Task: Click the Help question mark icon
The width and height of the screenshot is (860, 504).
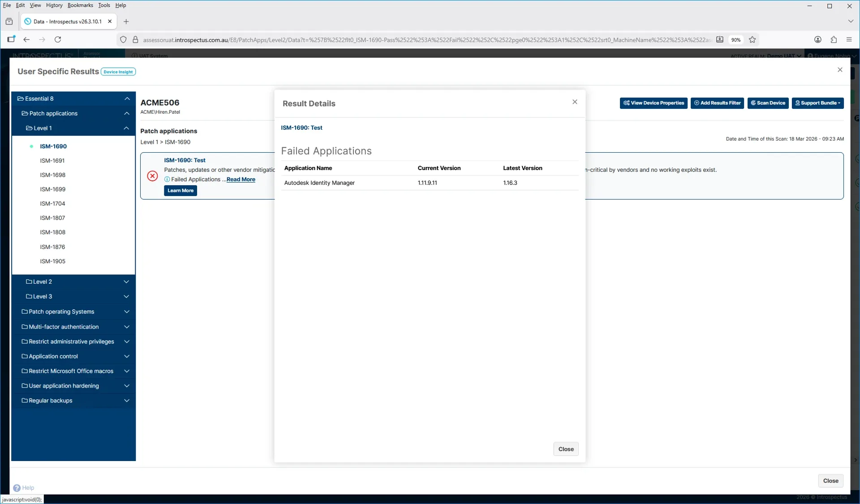Action: point(17,488)
